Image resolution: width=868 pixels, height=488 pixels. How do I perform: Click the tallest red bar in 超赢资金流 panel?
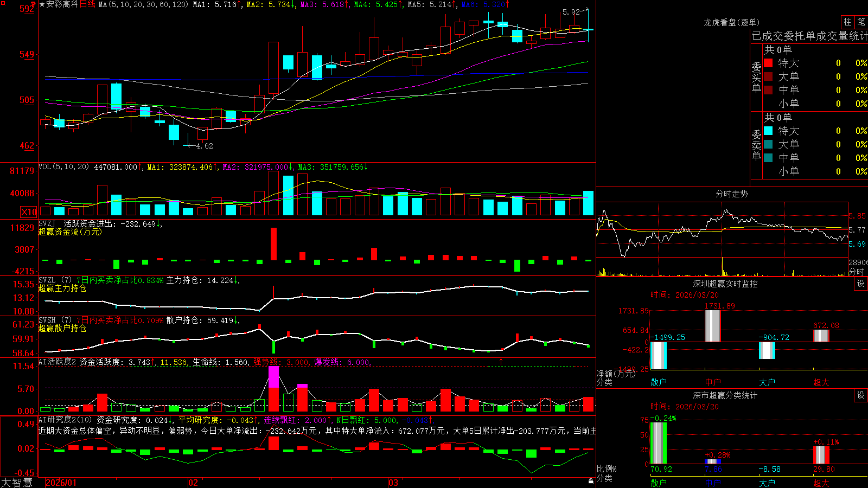click(x=273, y=244)
